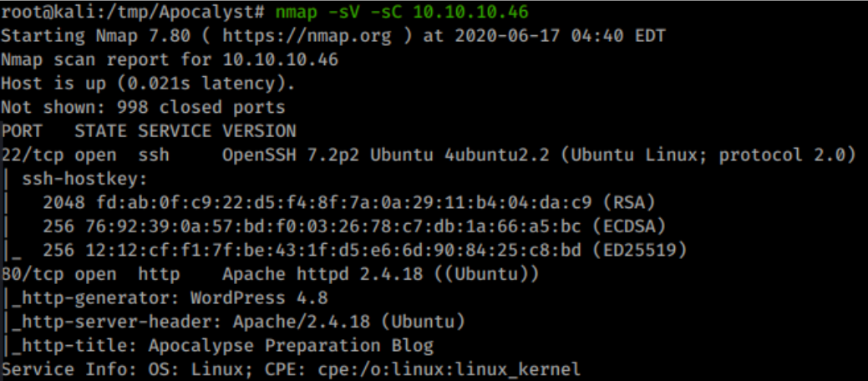This screenshot has height=381, width=868.
Task: Click the Nmap scan report line
Action: pos(170,60)
